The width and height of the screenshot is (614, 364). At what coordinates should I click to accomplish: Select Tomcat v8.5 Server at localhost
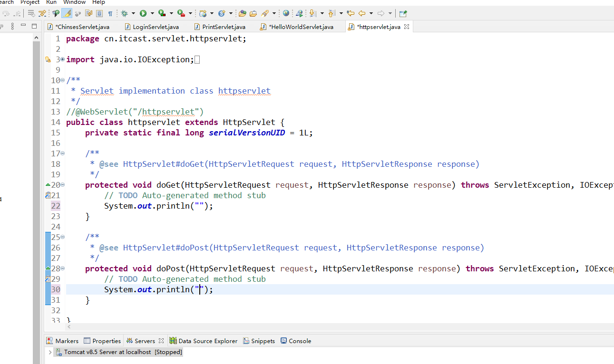(x=119, y=352)
